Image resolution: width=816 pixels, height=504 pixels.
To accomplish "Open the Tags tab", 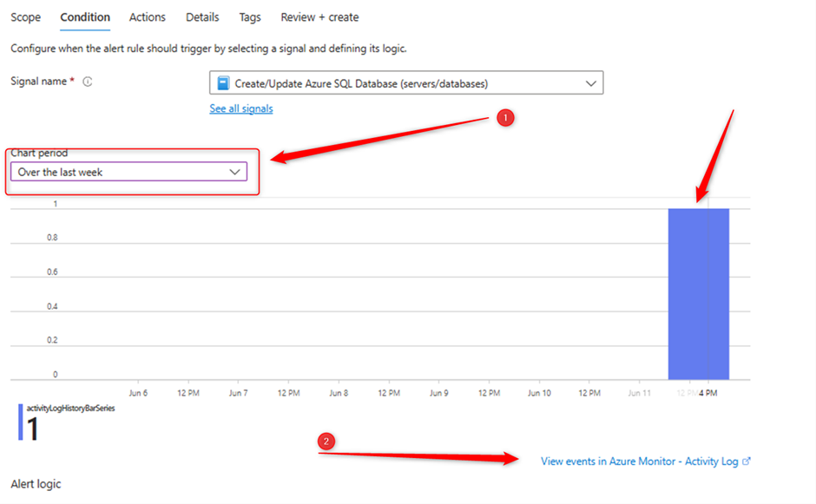I will pyautogui.click(x=250, y=17).
